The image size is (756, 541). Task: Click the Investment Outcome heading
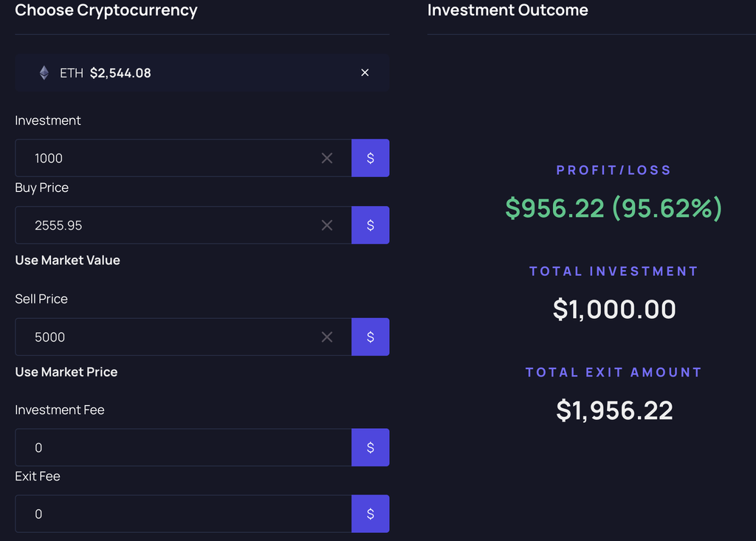[508, 10]
